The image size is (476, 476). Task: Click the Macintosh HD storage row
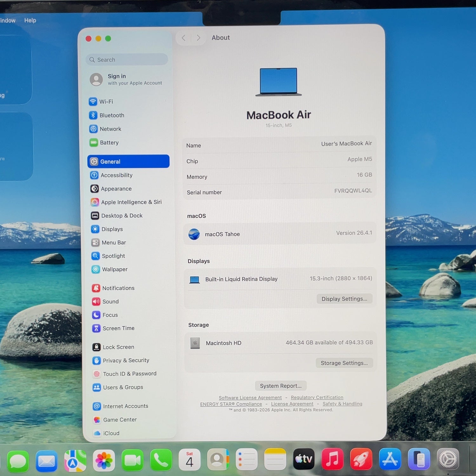tap(281, 343)
